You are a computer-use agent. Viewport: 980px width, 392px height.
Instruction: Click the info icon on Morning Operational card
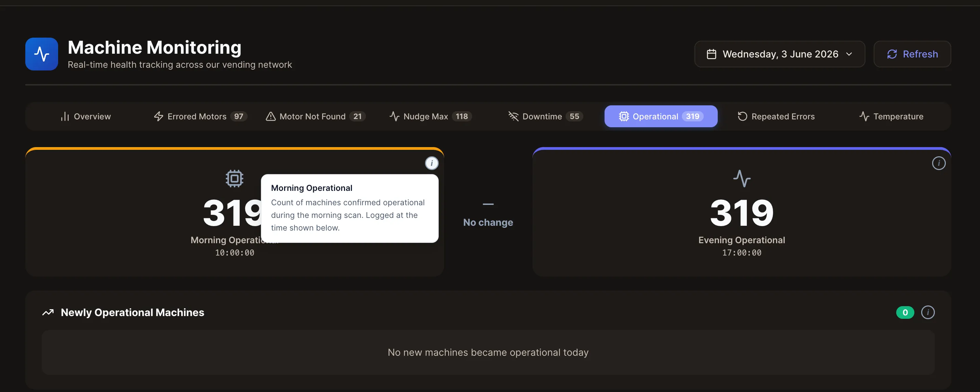click(432, 163)
